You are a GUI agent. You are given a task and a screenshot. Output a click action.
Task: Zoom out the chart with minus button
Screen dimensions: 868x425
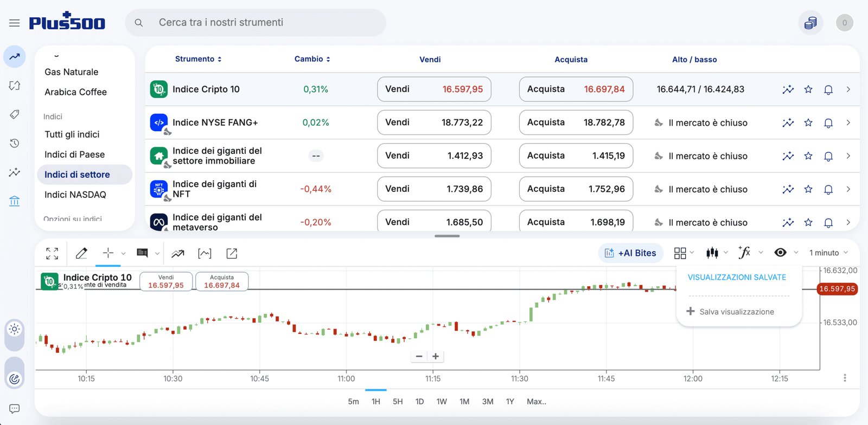[x=419, y=356]
